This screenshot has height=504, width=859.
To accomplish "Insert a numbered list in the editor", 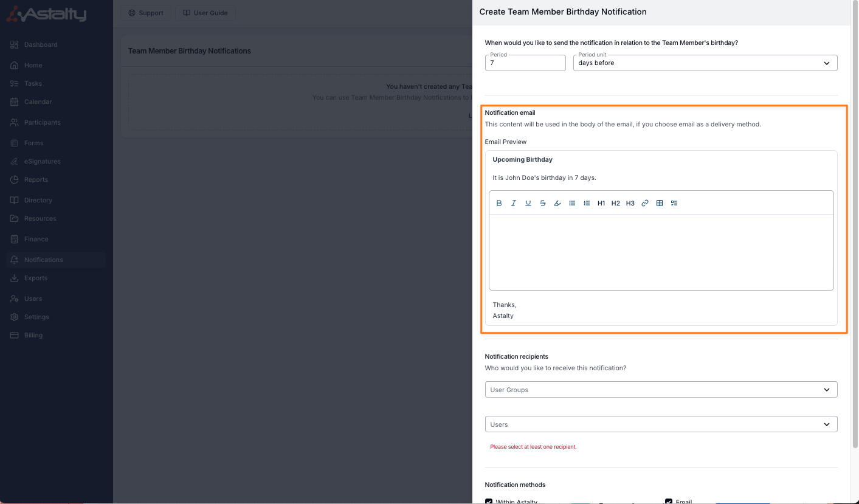I will tap(587, 203).
